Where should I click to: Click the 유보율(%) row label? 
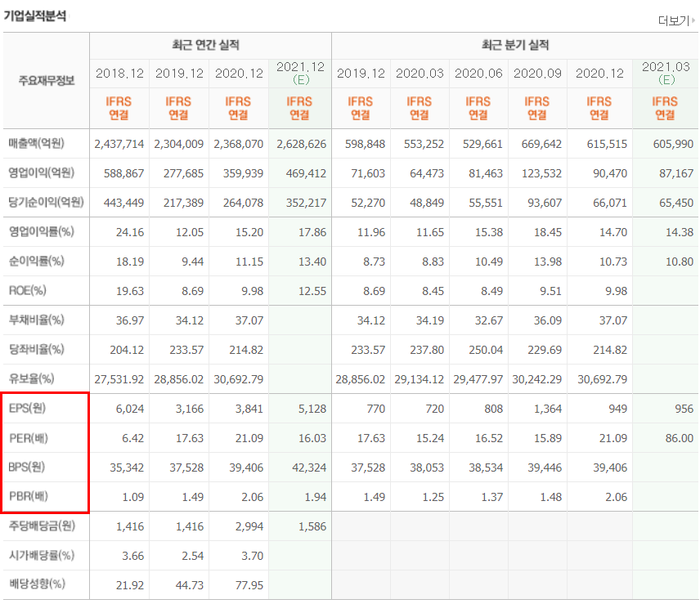32,379
